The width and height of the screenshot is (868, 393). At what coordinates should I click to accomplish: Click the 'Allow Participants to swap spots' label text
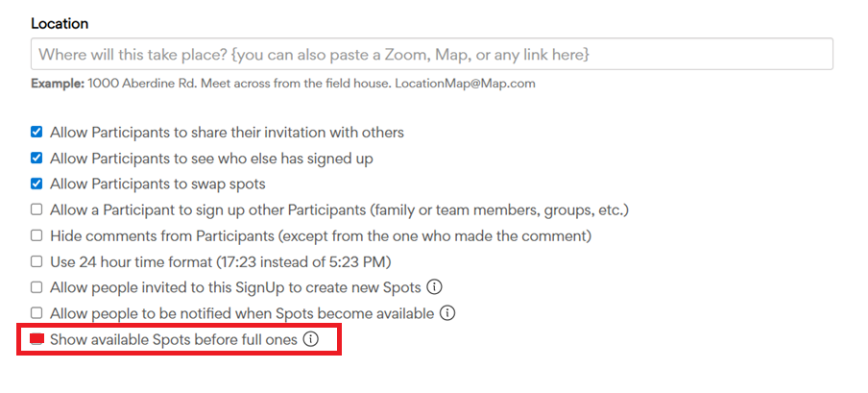(157, 184)
